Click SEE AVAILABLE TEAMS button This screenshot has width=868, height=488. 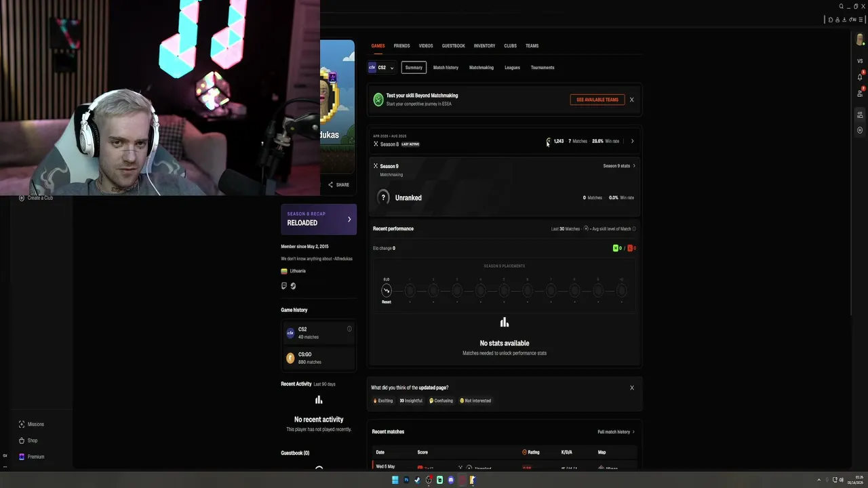tap(597, 100)
